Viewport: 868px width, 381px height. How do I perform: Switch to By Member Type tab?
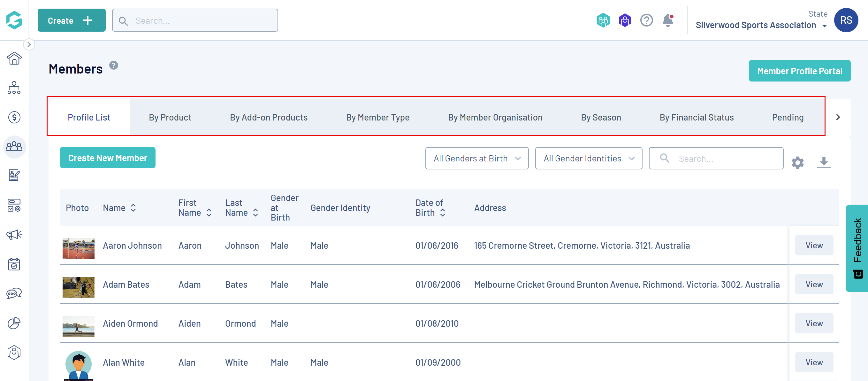coord(377,117)
